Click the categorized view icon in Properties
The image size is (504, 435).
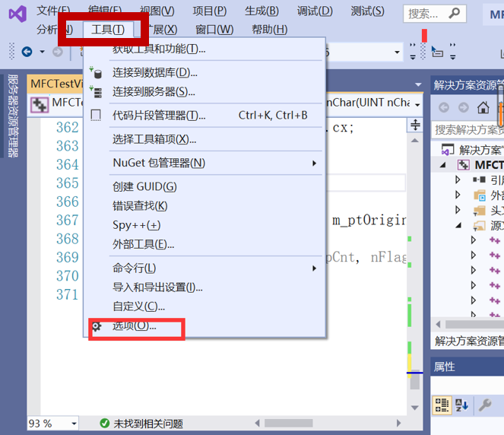(x=442, y=405)
